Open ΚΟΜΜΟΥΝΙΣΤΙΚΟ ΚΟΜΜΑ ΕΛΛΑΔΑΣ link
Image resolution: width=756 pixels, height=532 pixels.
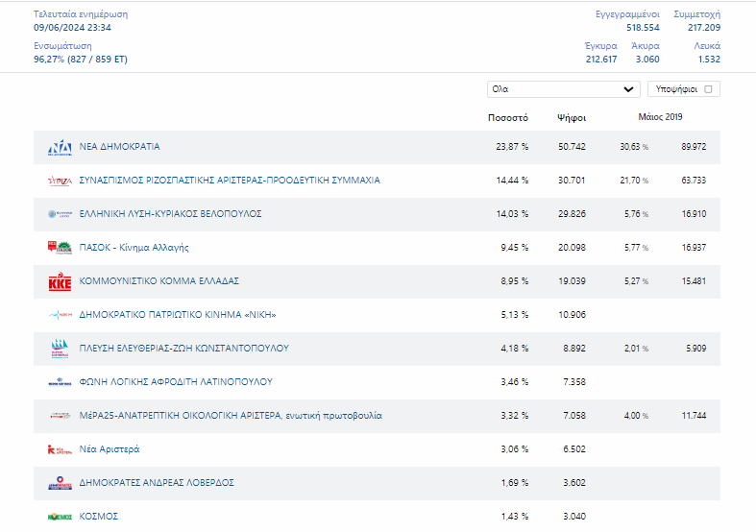coord(159,281)
